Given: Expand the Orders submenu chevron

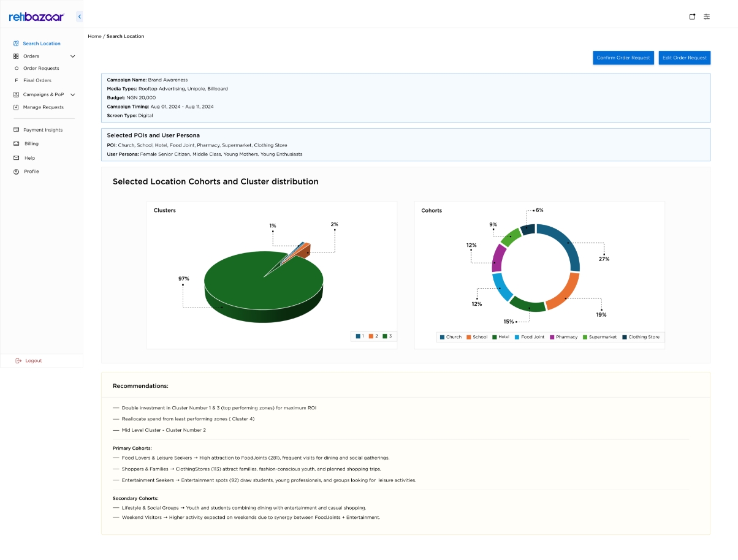Looking at the screenshot, I should point(72,56).
